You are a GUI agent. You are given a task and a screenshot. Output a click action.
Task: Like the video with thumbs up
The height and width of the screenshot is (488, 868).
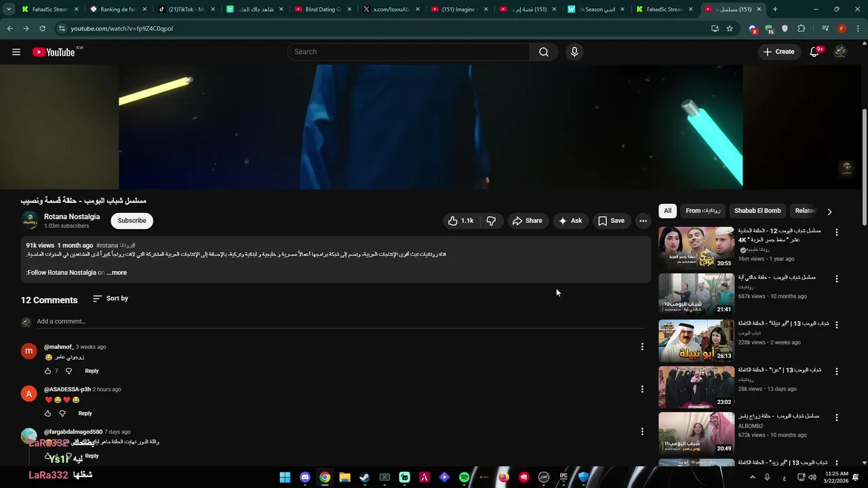460,220
